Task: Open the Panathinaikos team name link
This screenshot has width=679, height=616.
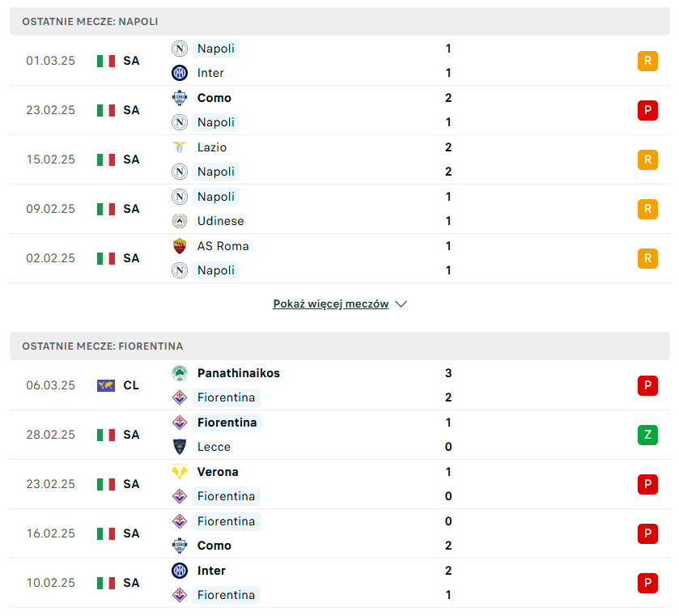Action: point(239,373)
